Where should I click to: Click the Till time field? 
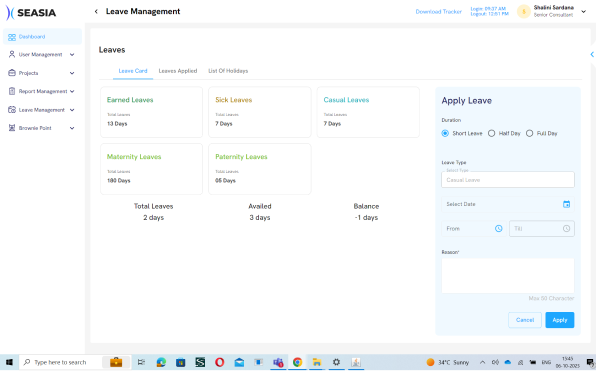click(542, 228)
